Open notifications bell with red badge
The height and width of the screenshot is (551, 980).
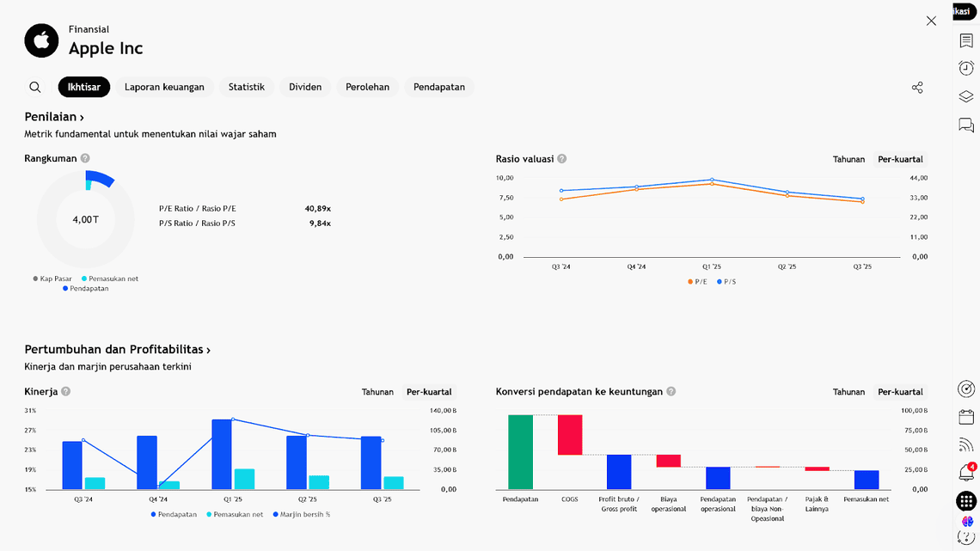tap(966, 473)
